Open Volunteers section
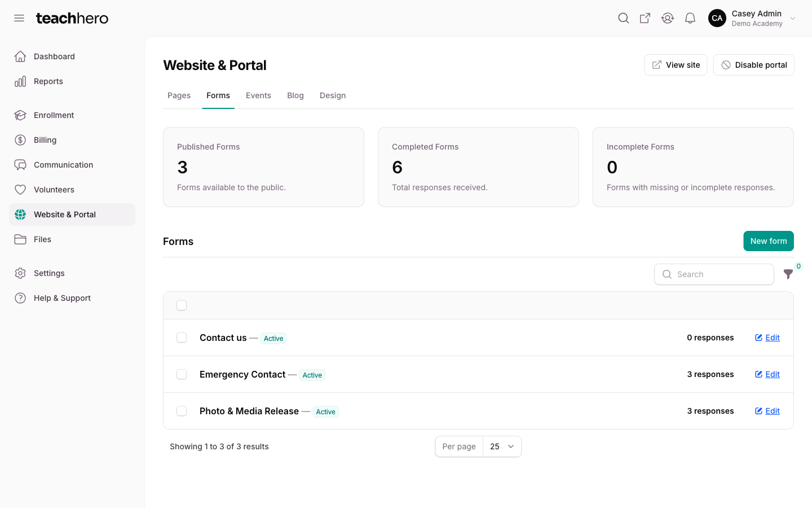The width and height of the screenshot is (812, 508). pos(72,190)
